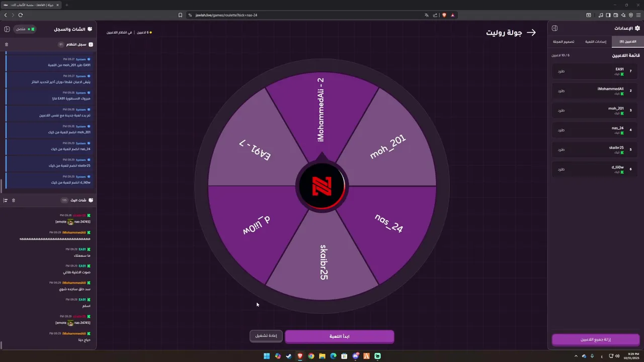
Task: Kick player skaibr25 with طرد button
Action: coord(560,150)
